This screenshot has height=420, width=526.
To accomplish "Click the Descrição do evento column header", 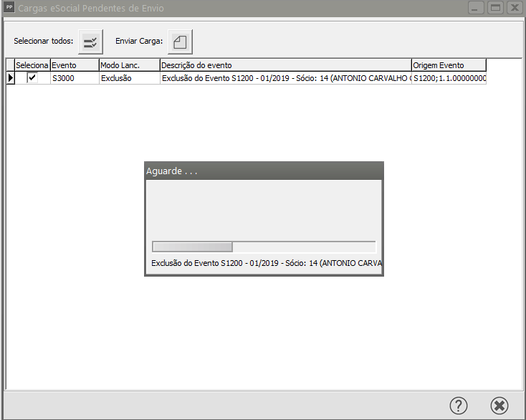I will pyautogui.click(x=285, y=65).
